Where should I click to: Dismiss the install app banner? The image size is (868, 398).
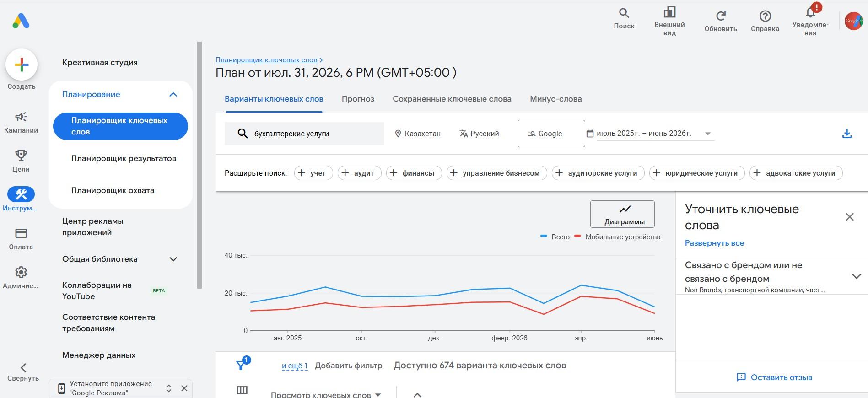184,388
